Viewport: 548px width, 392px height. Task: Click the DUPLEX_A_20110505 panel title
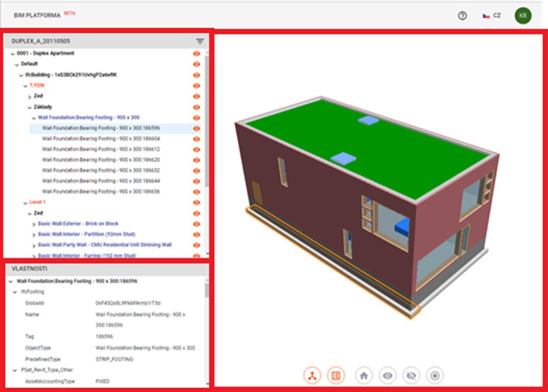[x=41, y=41]
